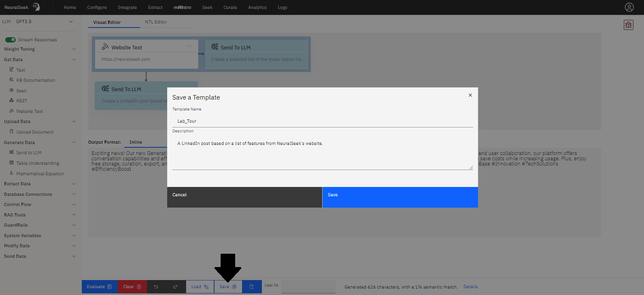Open the Extract menu

pyautogui.click(x=155, y=7)
